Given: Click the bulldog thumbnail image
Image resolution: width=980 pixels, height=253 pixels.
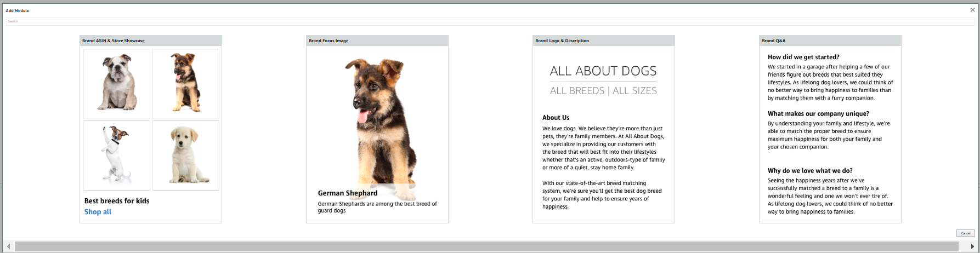Looking at the screenshot, I should pos(117,84).
